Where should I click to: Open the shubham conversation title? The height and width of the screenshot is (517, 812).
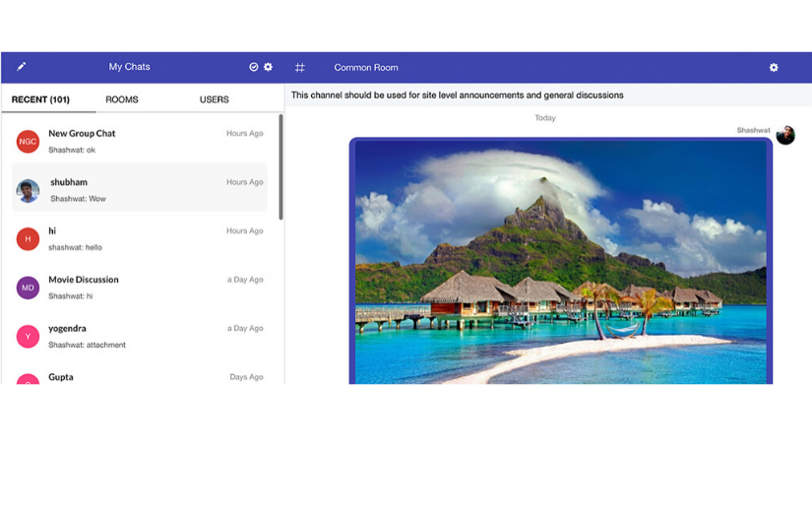pos(69,182)
